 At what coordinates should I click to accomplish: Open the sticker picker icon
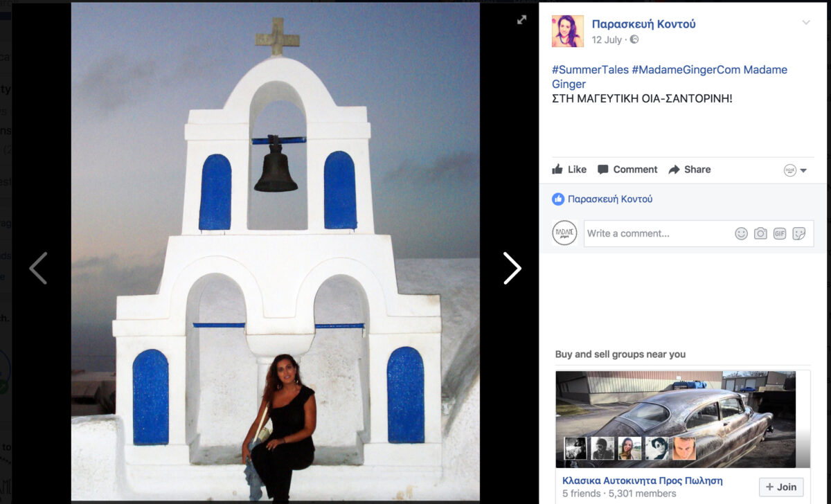coord(799,234)
